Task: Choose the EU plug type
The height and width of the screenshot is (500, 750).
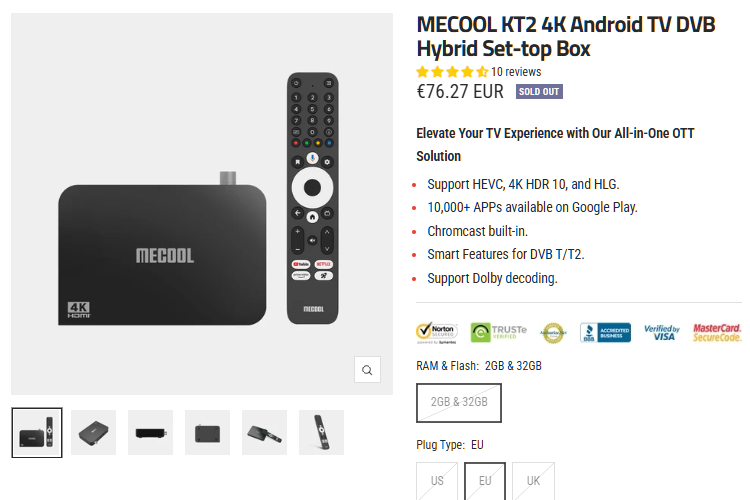Action: (485, 480)
